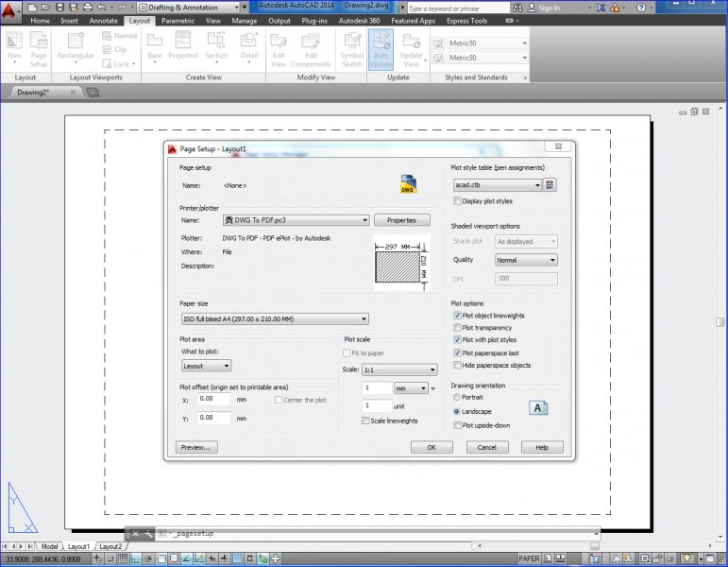The image size is (728, 567).
Task: Toggle Plot paperspace last checkbox
Action: click(457, 353)
